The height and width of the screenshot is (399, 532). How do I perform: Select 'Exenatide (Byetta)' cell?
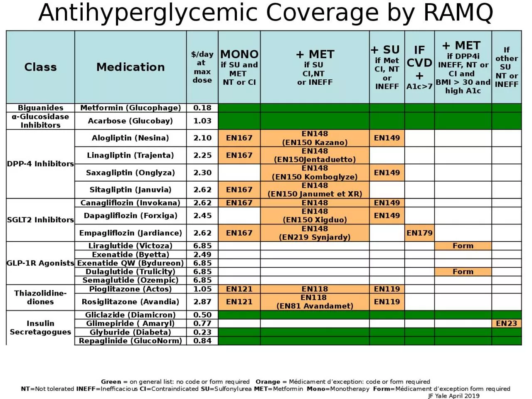[131, 254]
